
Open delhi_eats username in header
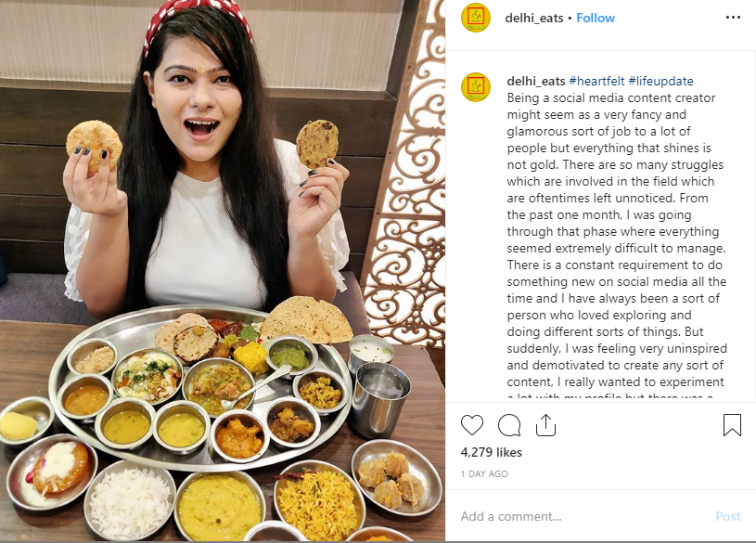[x=533, y=18]
